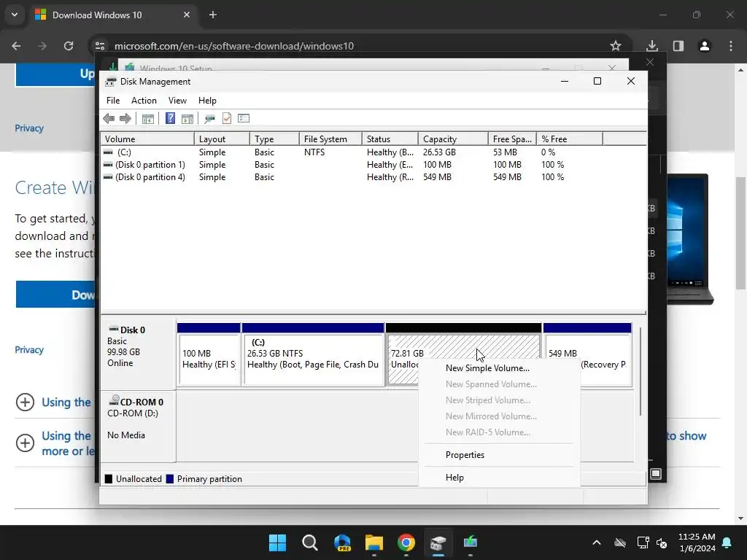Open the volume muted tray icon
This screenshot has width=747, height=560.
(x=662, y=542)
